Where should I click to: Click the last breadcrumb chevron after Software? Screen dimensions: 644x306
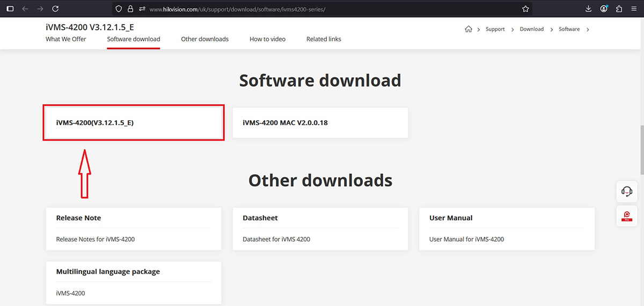pos(588,30)
